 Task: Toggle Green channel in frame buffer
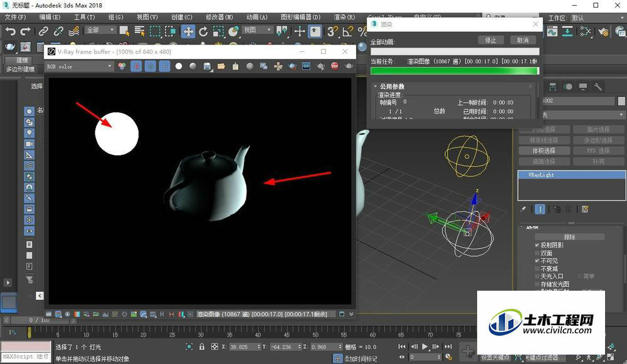click(x=150, y=66)
